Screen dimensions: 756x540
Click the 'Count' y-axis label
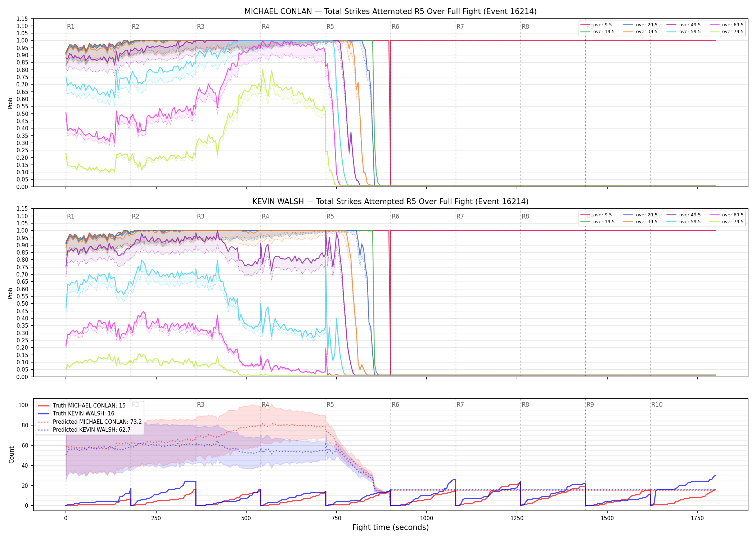(x=12, y=455)
